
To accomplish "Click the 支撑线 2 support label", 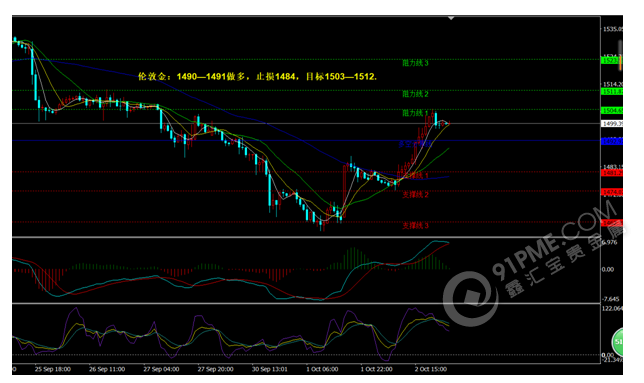I will click(x=415, y=194).
